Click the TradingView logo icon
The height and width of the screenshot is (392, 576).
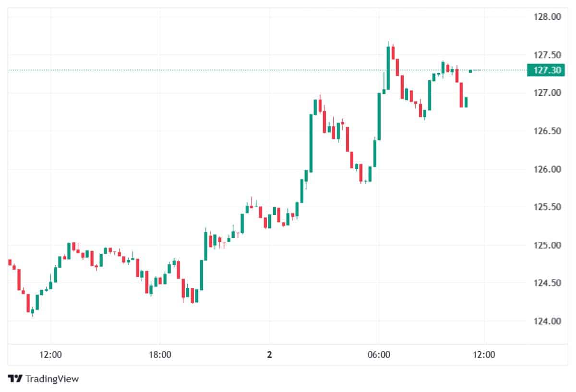pos(15,379)
